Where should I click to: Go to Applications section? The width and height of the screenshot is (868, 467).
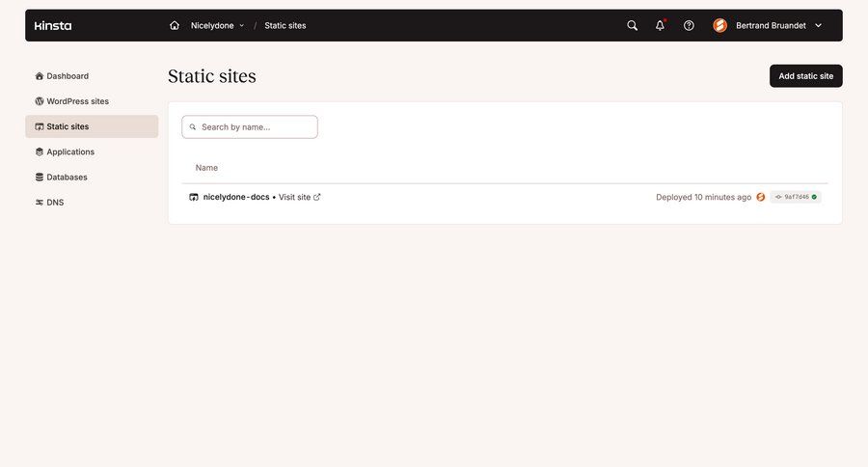(x=70, y=151)
